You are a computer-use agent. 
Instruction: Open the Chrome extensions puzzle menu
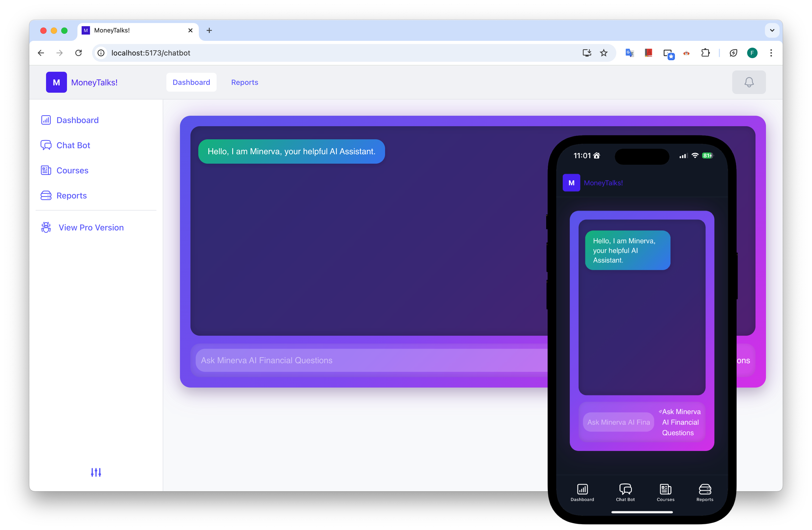[705, 53]
